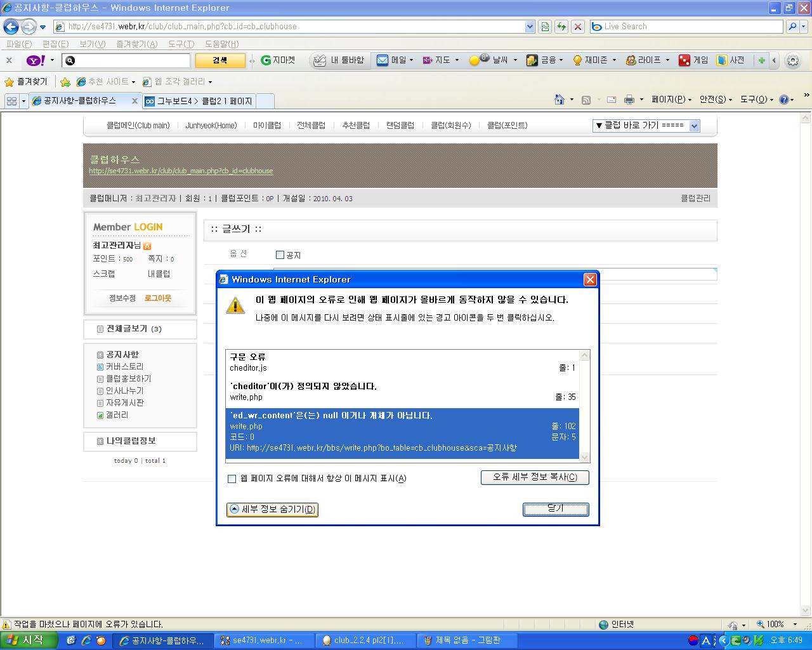The width and height of the screenshot is (812, 650).
Task: Check the 공지 option checkbox
Action: click(280, 255)
